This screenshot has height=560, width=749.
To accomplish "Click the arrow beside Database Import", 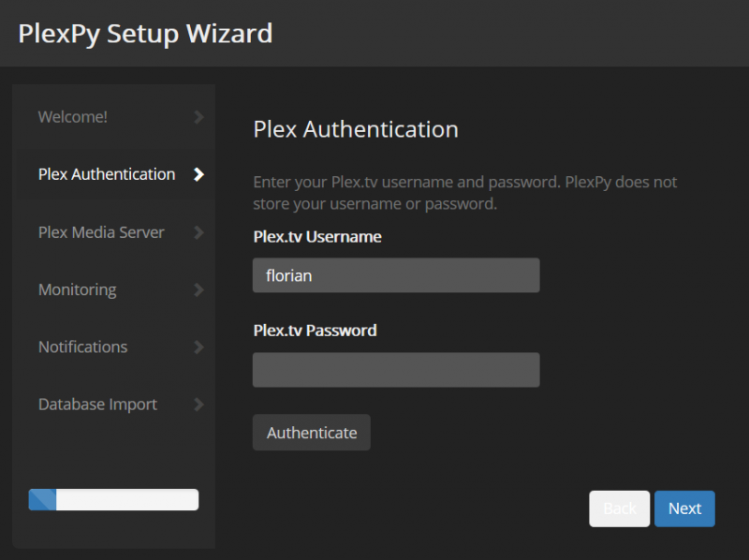I will click(x=198, y=405).
